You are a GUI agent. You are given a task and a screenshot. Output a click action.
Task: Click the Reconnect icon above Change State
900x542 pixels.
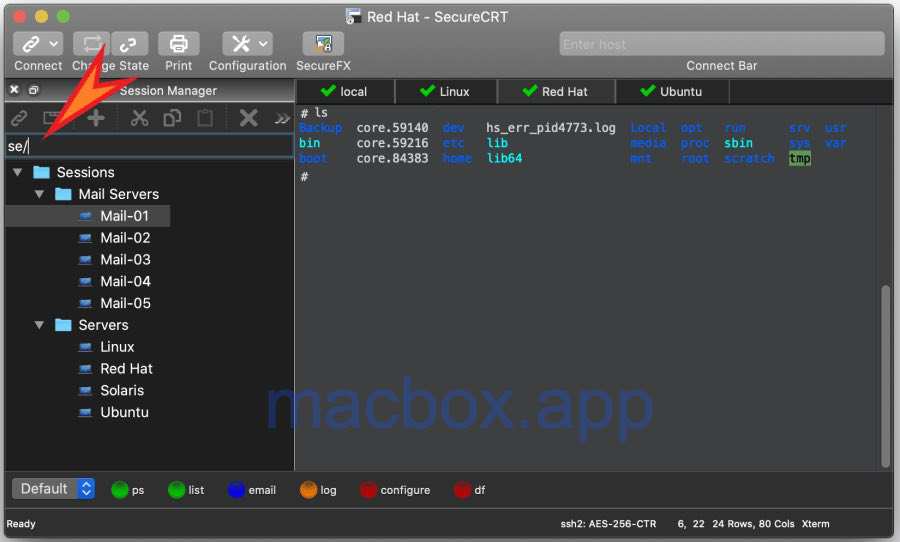[x=91, y=44]
